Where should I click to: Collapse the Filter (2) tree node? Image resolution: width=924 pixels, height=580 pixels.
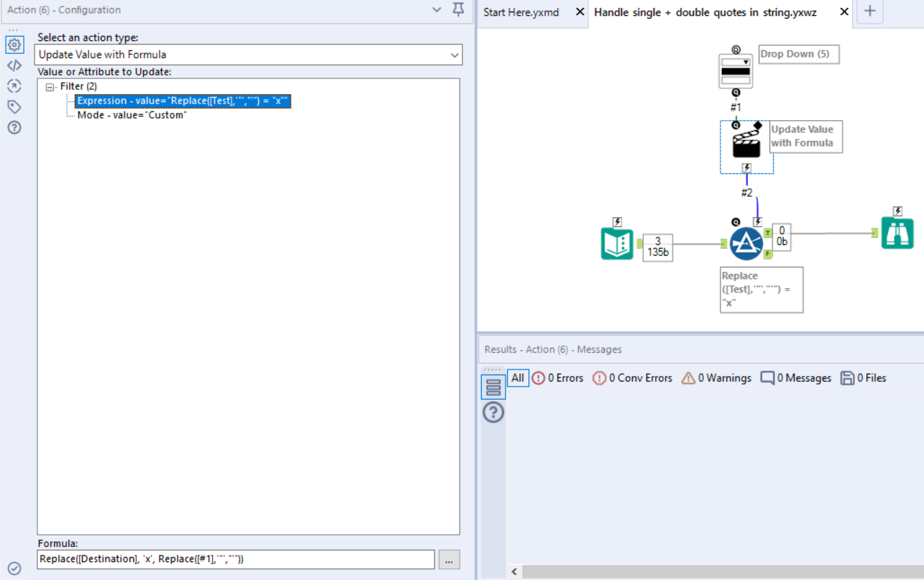coord(48,86)
